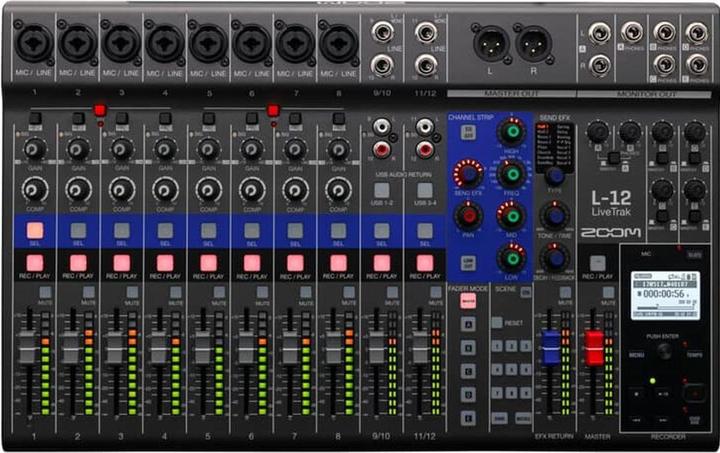Click the channel 1 fader

click(x=28, y=348)
